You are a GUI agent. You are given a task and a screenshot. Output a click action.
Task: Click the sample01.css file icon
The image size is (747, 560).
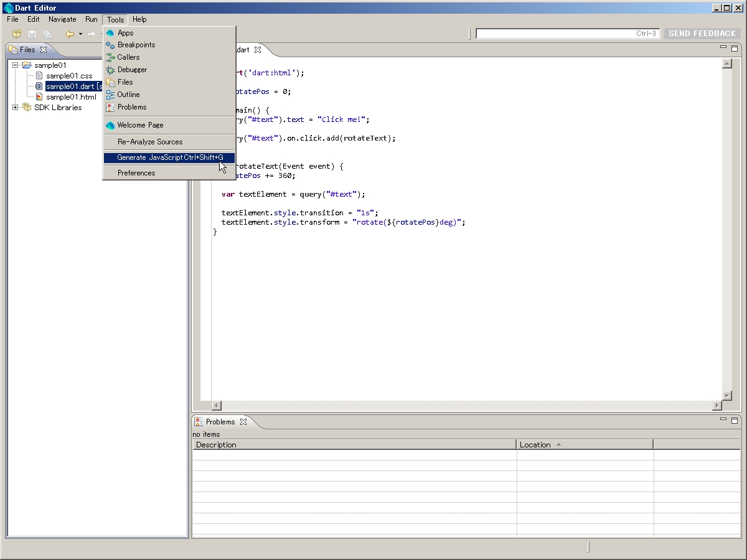pyautogui.click(x=39, y=76)
